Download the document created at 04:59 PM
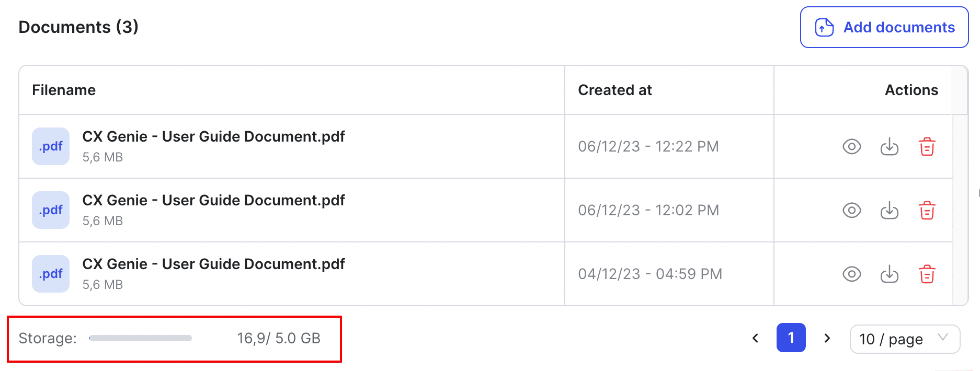Viewport: 980px width, 371px height. click(889, 274)
